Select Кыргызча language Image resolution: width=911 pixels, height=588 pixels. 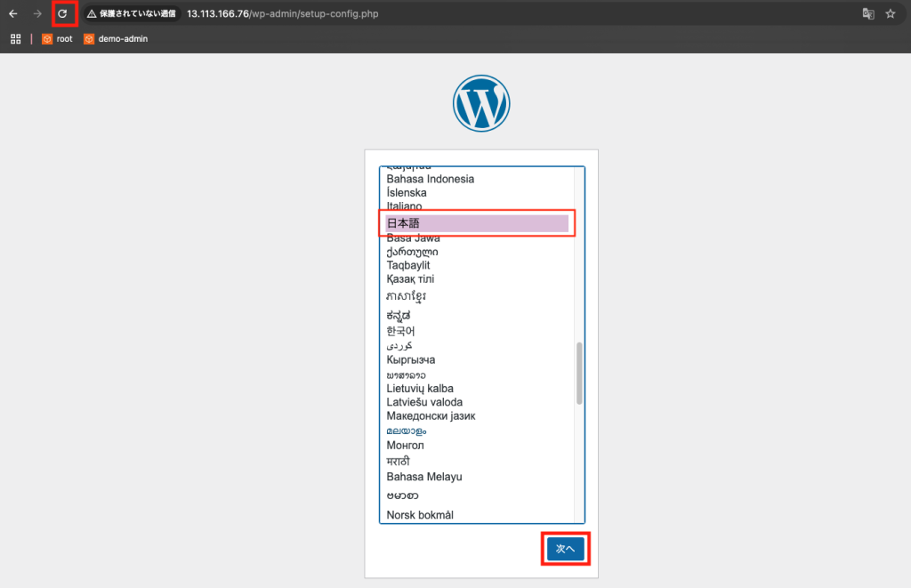tap(477, 360)
